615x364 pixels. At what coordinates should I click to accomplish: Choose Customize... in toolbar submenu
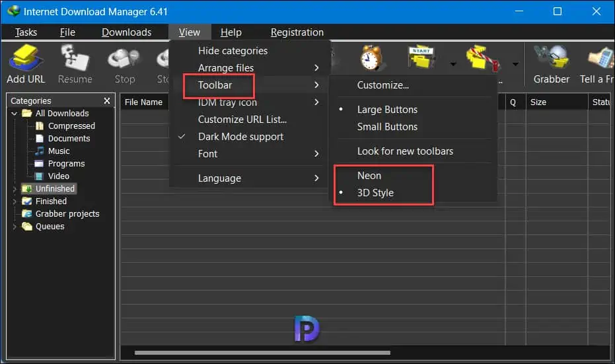pos(383,85)
